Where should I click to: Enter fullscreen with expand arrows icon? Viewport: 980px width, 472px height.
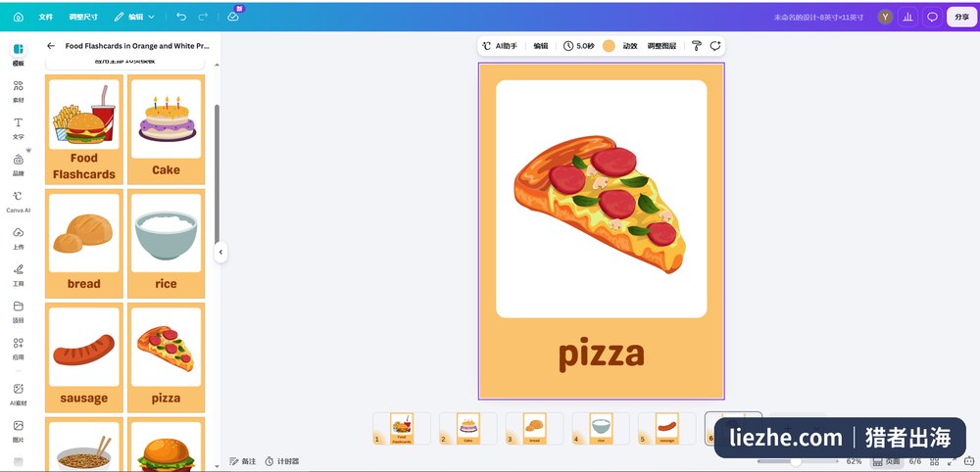[953, 461]
